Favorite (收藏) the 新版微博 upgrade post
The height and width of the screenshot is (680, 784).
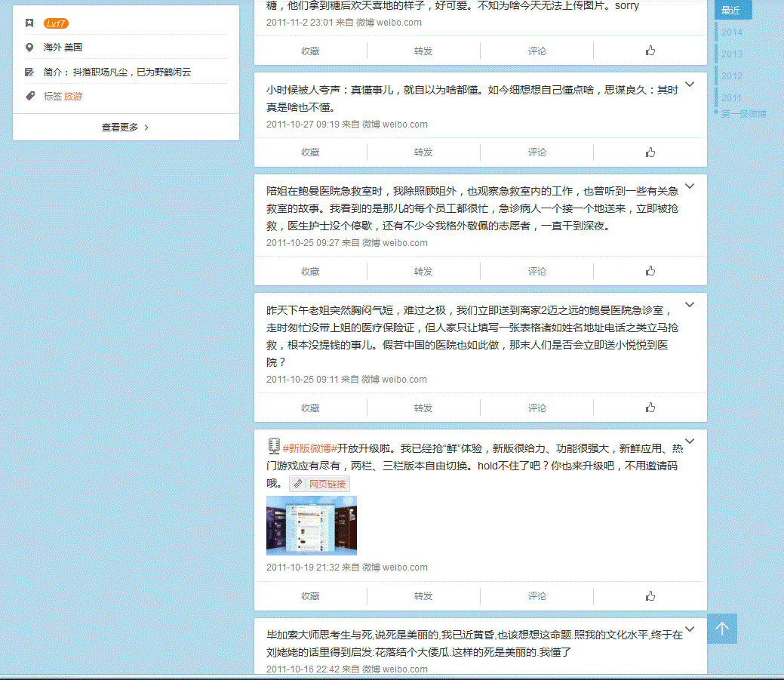(310, 595)
